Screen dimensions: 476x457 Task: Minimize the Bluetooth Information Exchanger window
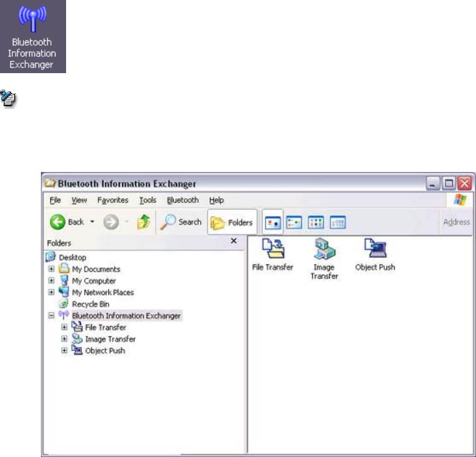point(433,184)
